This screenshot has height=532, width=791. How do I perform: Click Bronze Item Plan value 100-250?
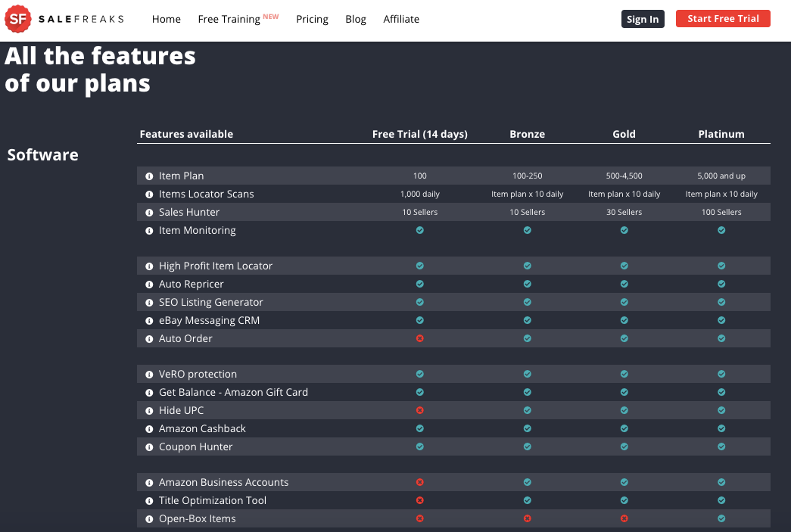527,176
